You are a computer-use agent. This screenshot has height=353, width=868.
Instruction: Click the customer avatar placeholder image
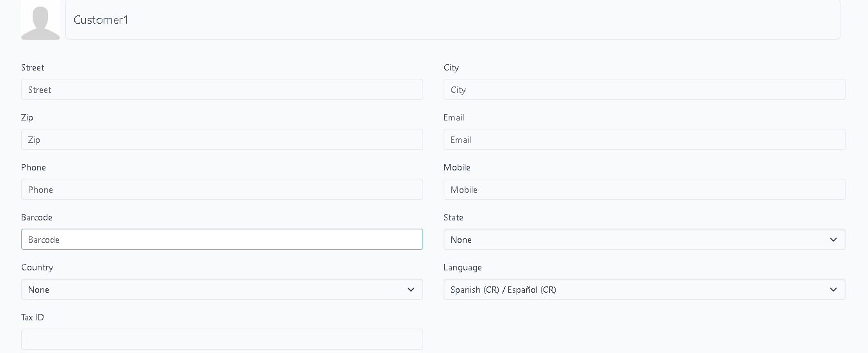(x=40, y=20)
